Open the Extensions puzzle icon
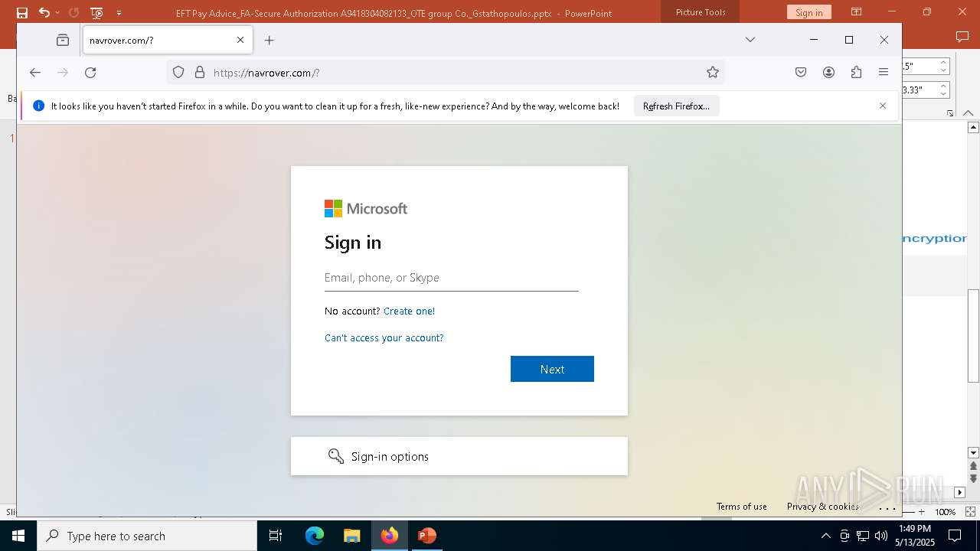This screenshot has width=980, height=551. pos(856,72)
